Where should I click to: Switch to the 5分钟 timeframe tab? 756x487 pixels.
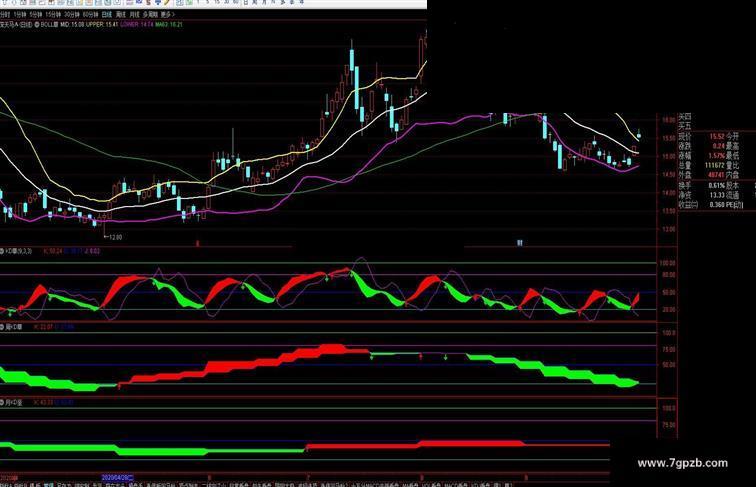click(36, 14)
